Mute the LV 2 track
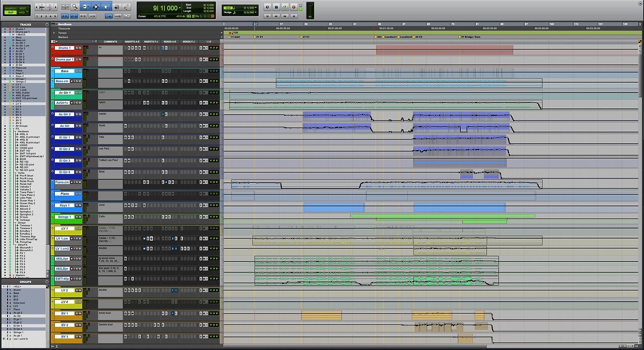 point(80,291)
